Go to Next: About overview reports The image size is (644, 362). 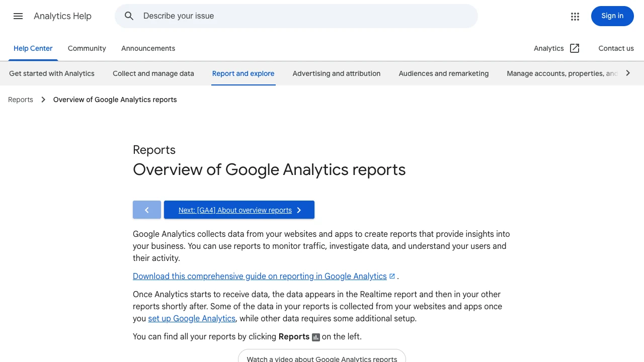click(239, 210)
